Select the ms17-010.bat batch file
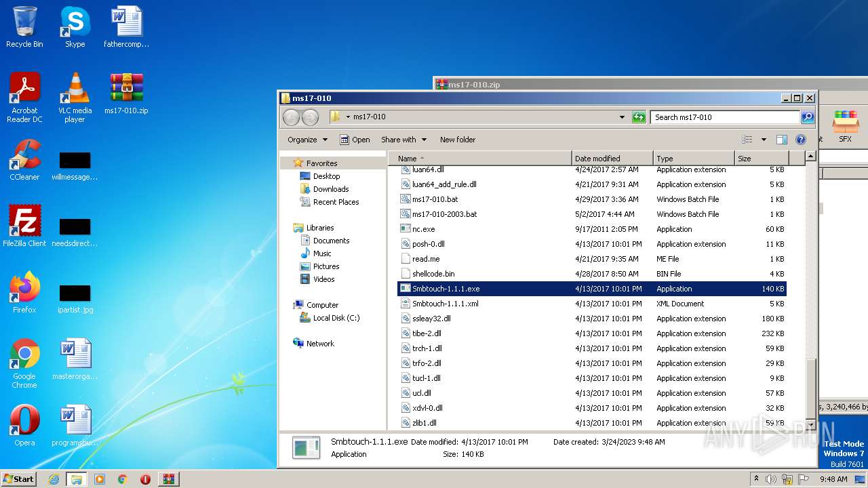Image resolution: width=868 pixels, height=488 pixels. pos(592,199)
